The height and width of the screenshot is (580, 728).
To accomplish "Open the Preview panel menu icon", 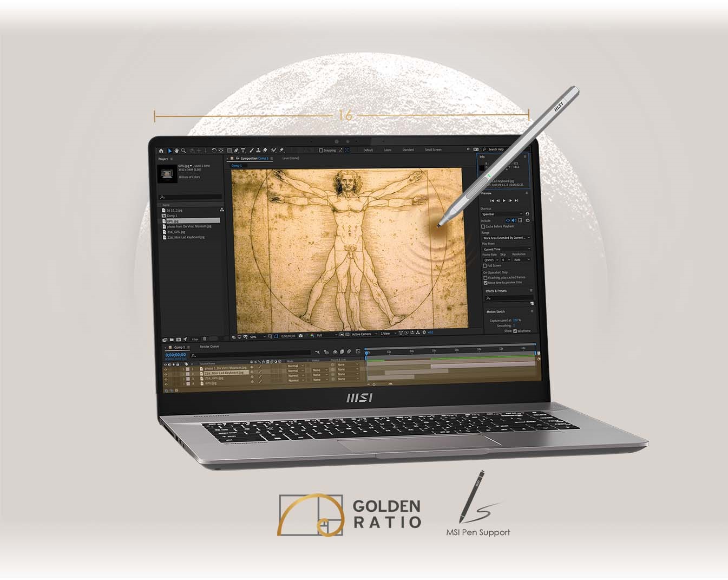I will (527, 193).
